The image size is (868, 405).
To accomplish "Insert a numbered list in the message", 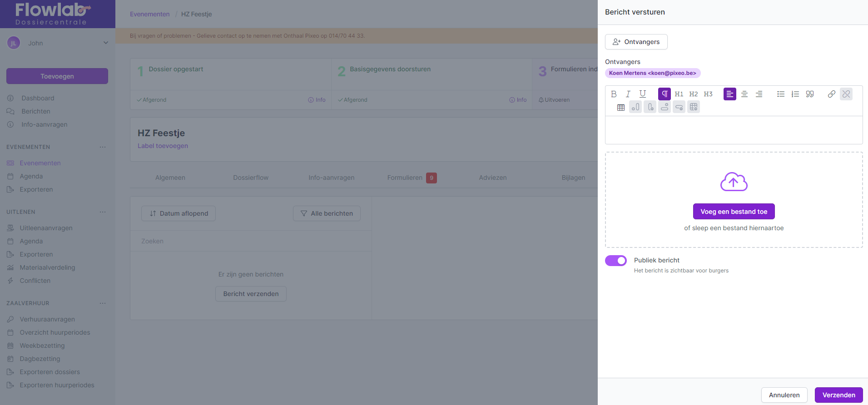I will pos(795,94).
